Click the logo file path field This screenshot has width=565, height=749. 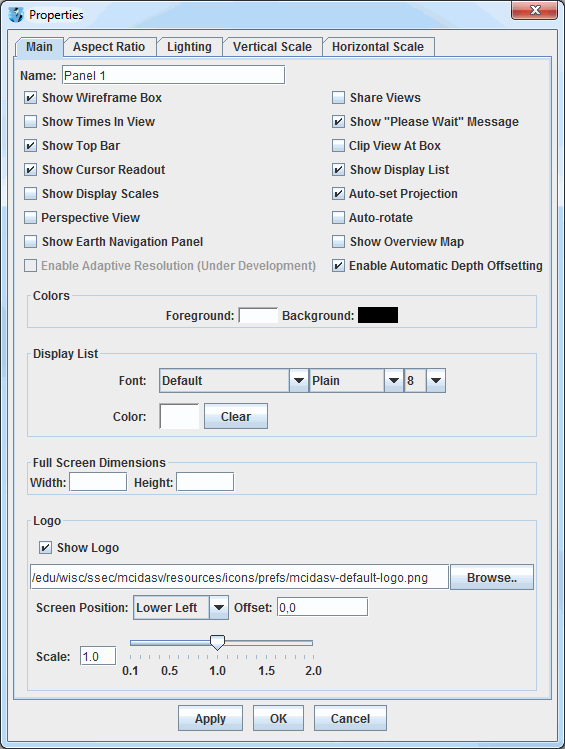[x=239, y=578]
